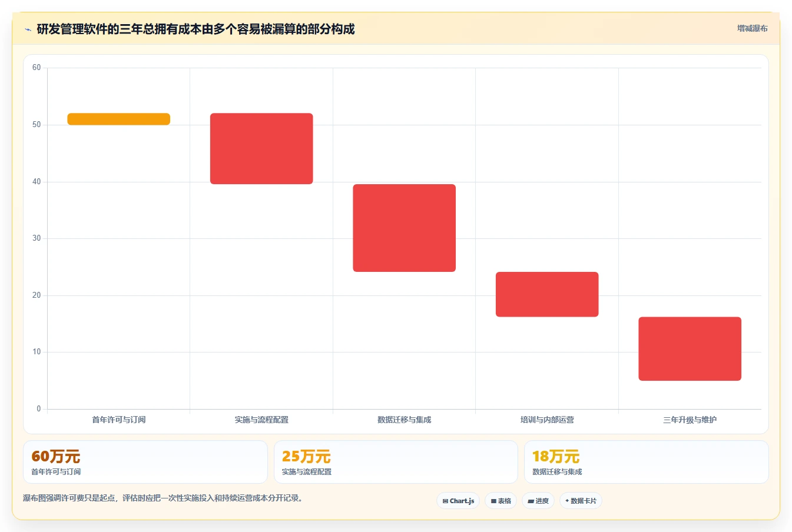Screen dimensions: 792x532
Task: Click the y-axis value 50
Action: [37, 125]
